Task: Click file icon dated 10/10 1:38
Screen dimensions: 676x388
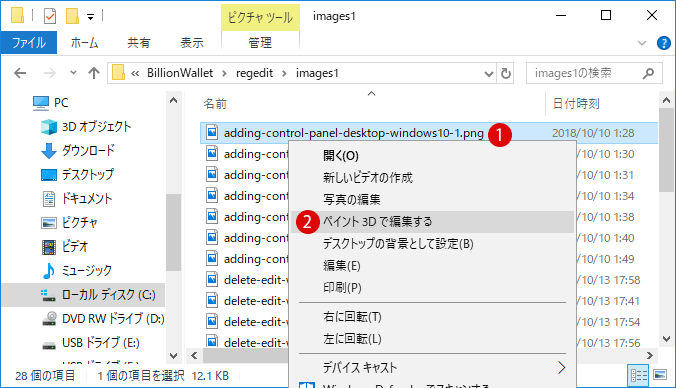Action: (212, 216)
